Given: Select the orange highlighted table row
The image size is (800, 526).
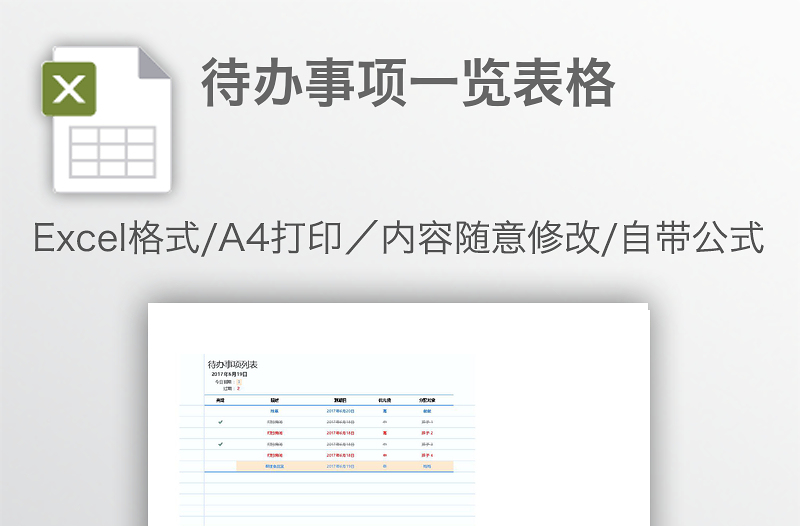Looking at the screenshot, I should (x=344, y=466).
